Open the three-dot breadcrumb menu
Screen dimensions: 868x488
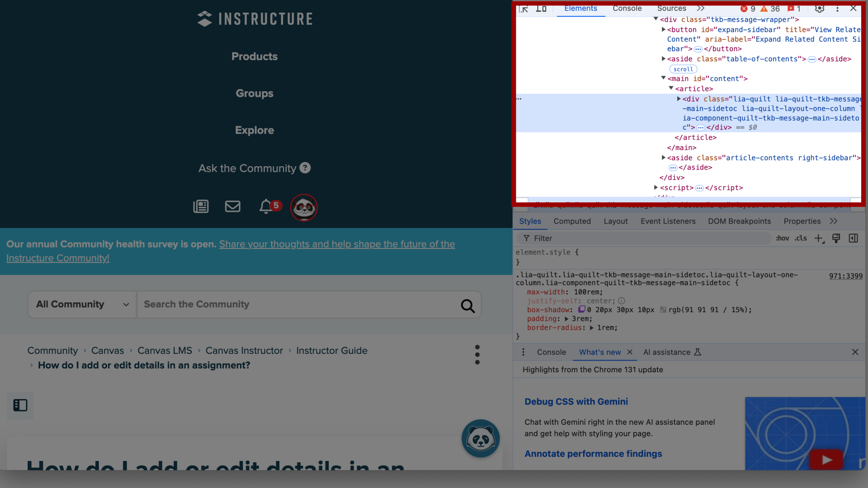477,355
